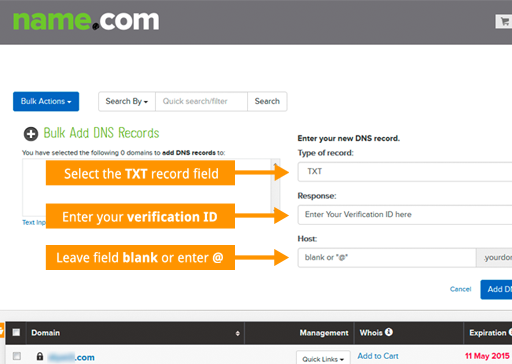Click the Whois info icon
The width and height of the screenshot is (512, 364).
[x=389, y=332]
